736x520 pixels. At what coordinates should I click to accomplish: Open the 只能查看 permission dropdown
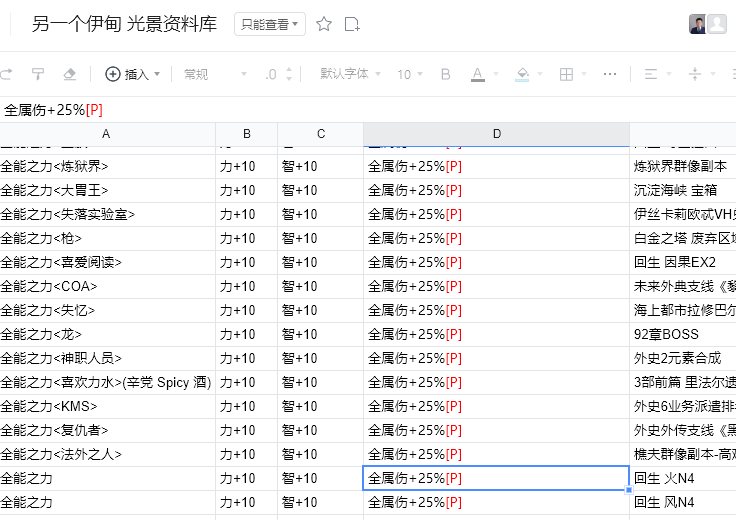coord(270,24)
